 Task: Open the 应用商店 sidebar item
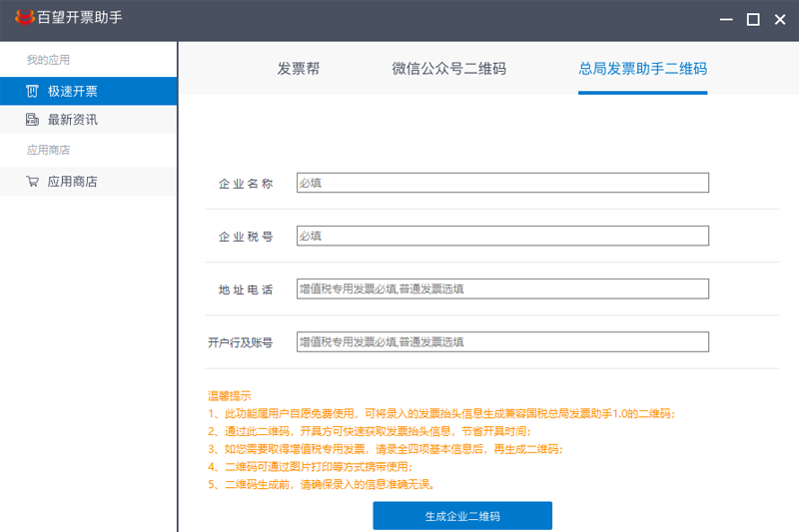(x=88, y=182)
